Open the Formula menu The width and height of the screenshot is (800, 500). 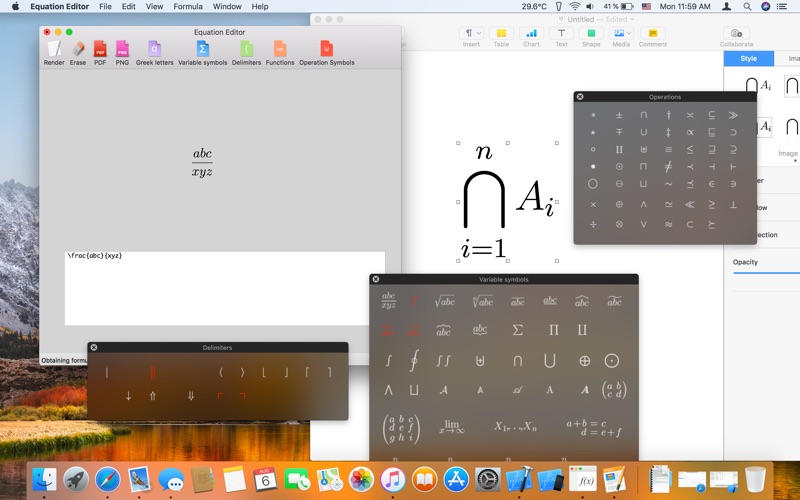(187, 6)
